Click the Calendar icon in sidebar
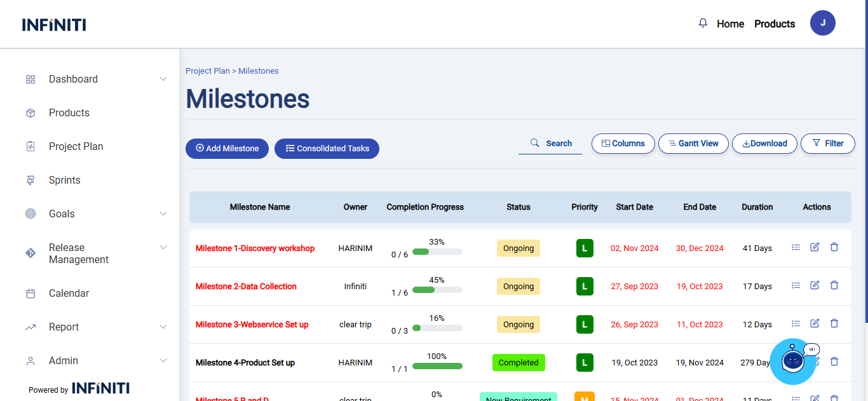Screen dimensions: 868x401 tap(31, 294)
